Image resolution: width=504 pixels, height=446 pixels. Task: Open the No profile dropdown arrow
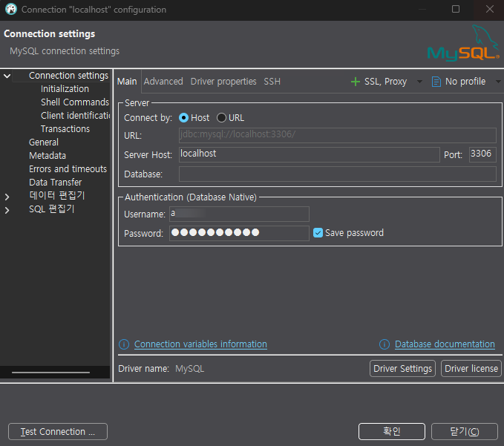498,82
